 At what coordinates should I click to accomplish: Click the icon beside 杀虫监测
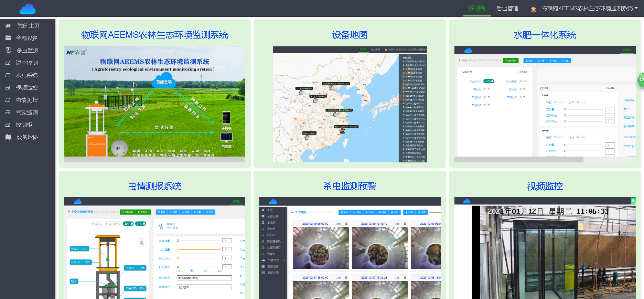pyautogui.click(x=8, y=50)
